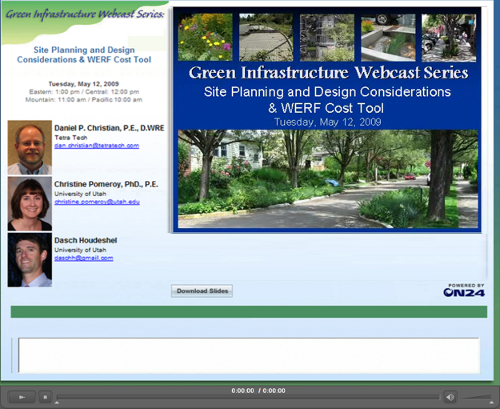Click the white text box below green bar

pos(249,355)
